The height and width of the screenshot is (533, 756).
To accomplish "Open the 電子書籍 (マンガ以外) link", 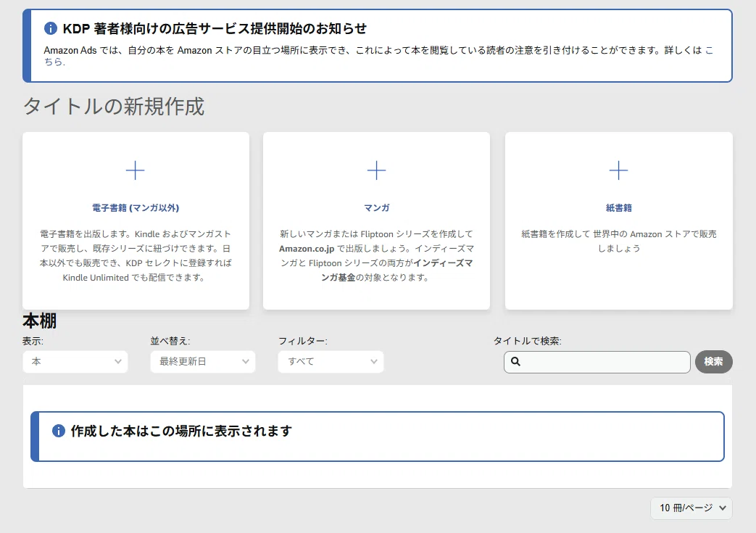I will (x=136, y=208).
